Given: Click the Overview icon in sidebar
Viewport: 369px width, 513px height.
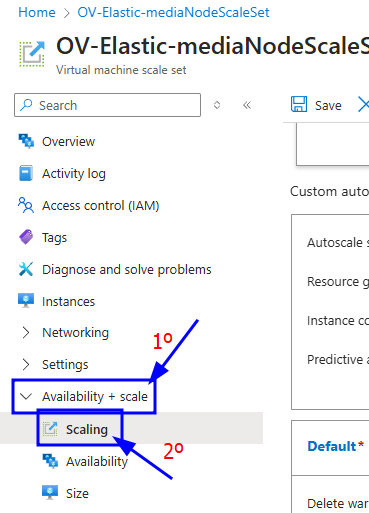Looking at the screenshot, I should coord(26,141).
